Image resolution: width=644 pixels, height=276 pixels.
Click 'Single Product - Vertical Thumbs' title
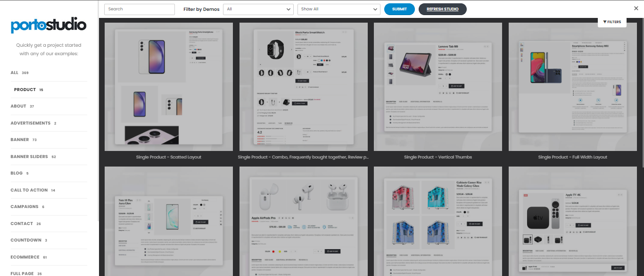438,157
